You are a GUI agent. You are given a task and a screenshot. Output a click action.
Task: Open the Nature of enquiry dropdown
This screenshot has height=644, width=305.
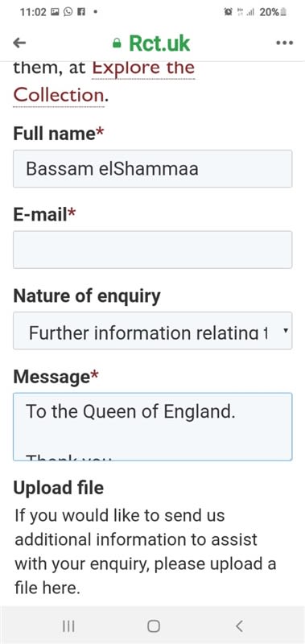pos(153,331)
